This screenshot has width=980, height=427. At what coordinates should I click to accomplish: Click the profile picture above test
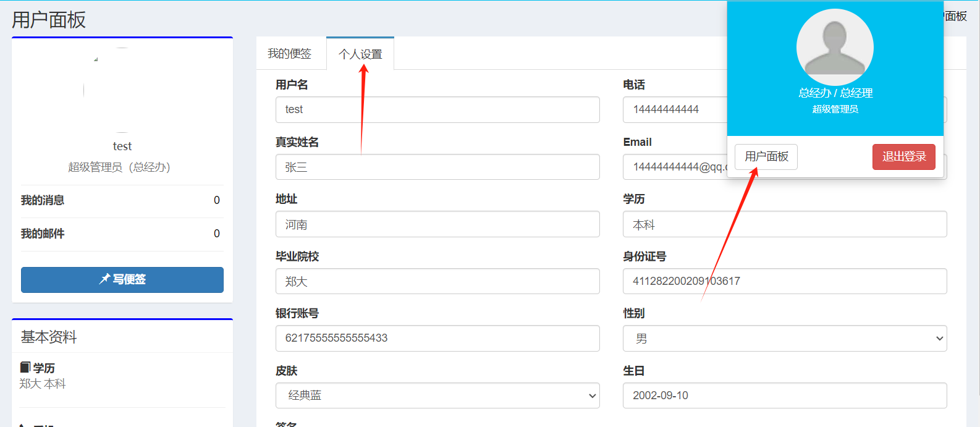point(122,90)
